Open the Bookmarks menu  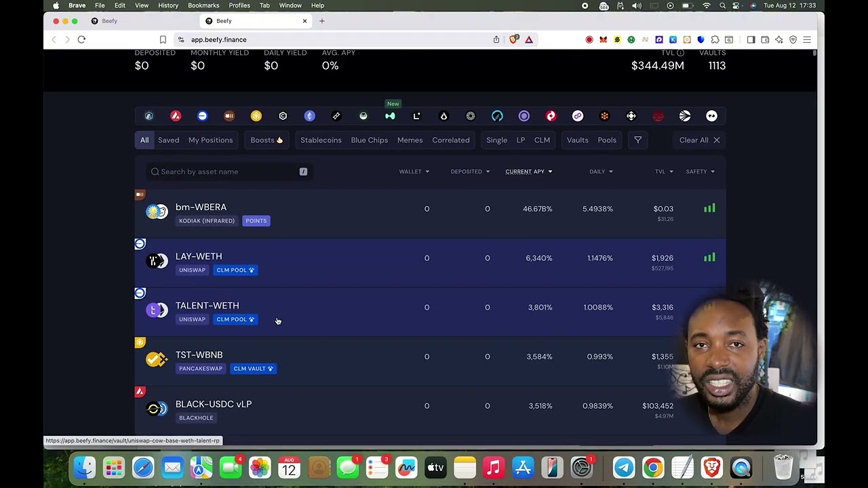(203, 5)
